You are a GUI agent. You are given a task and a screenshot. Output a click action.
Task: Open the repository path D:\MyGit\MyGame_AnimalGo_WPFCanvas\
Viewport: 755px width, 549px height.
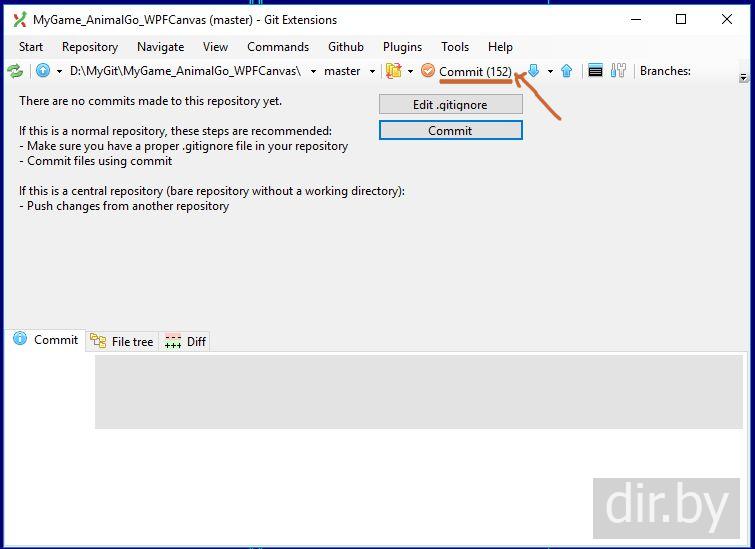pos(185,71)
